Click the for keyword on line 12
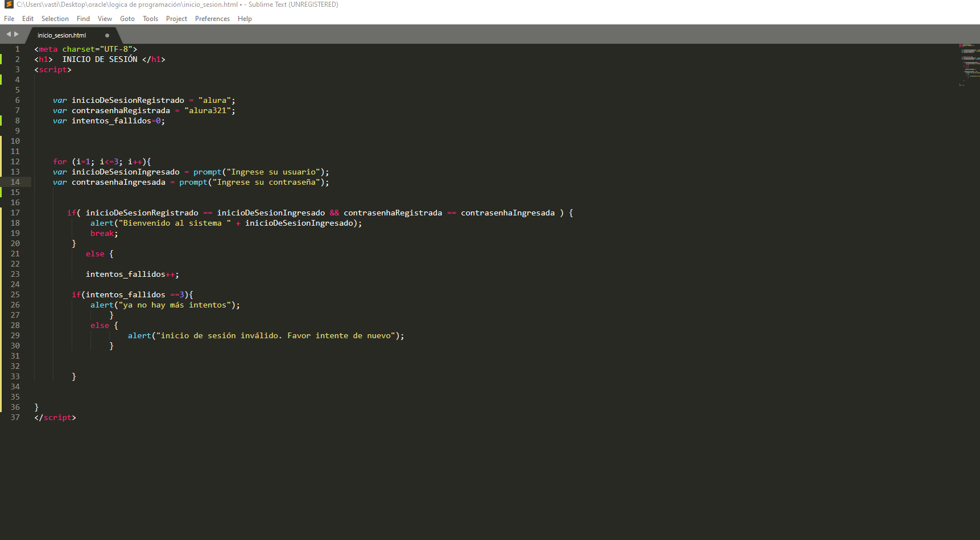Viewport: 980px width, 540px height. point(60,161)
